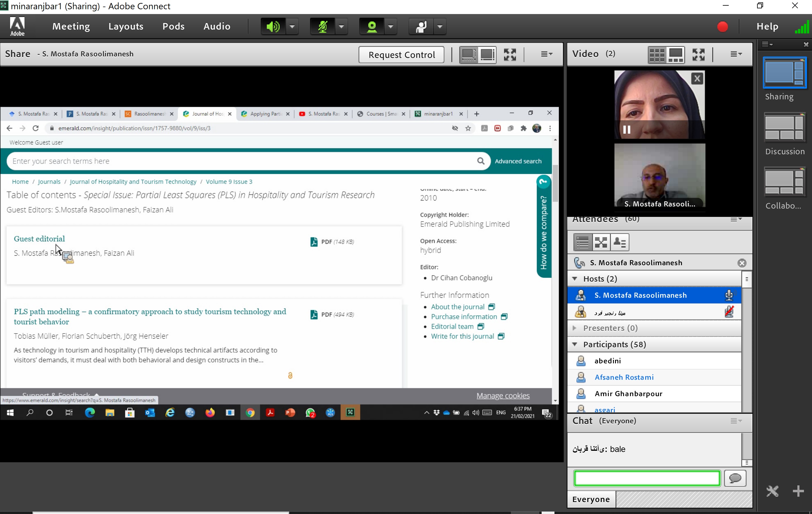Open the microphone options dropdown arrow
The width and height of the screenshot is (812, 514).
pos(342,26)
